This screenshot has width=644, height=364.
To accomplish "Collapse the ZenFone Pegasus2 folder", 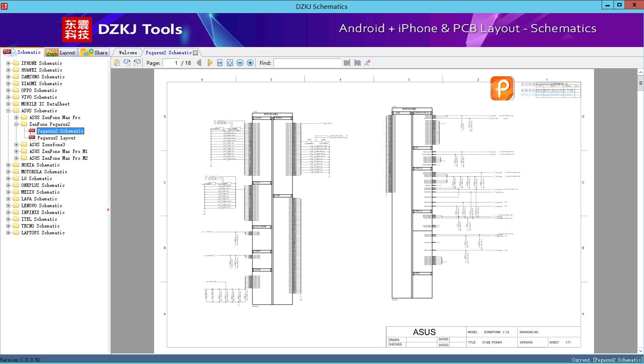I will 16,124.
